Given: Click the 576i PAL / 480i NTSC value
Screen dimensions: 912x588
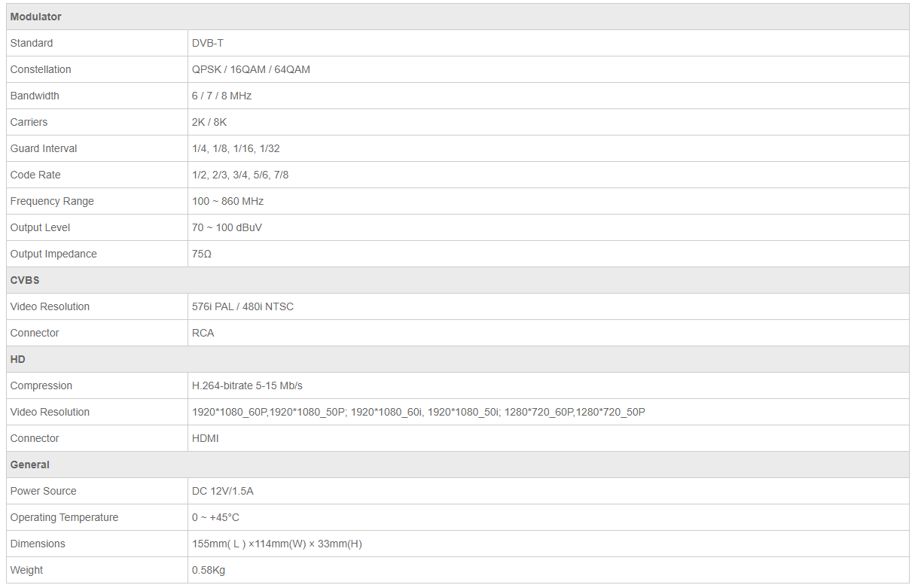Looking at the screenshot, I should tap(242, 306).
